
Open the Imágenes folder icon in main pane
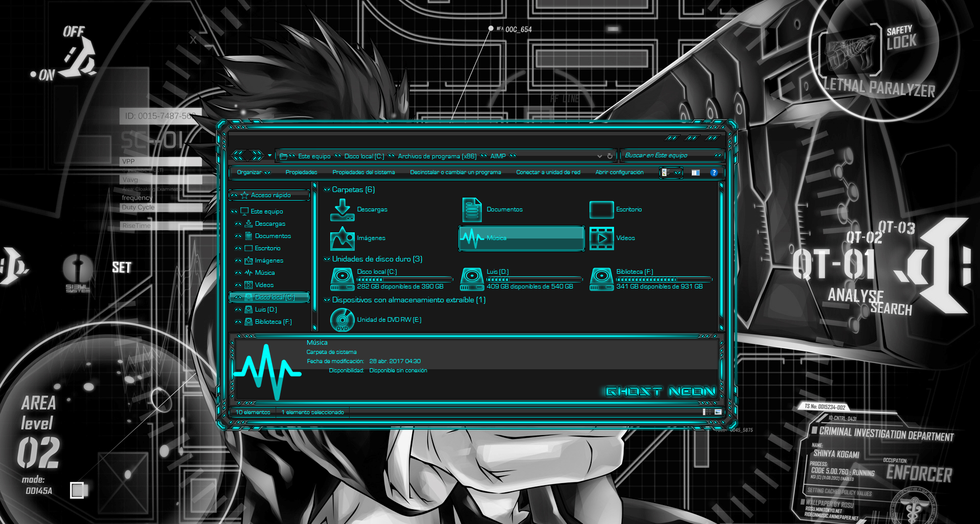[x=342, y=239]
